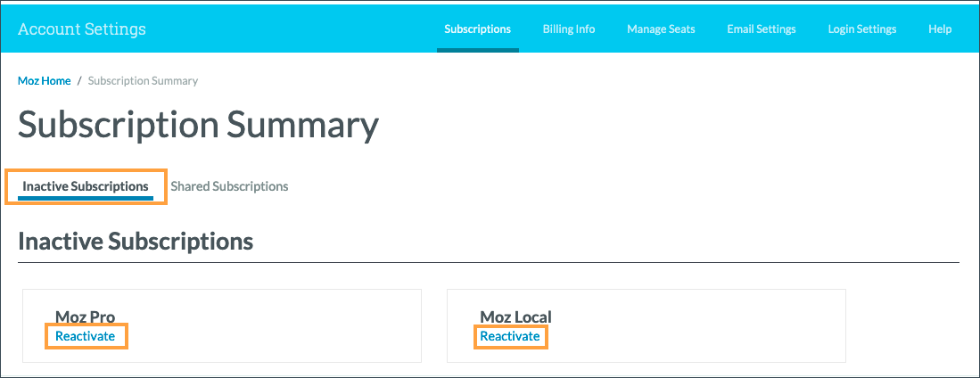The height and width of the screenshot is (378, 980).
Task: Click the Inactive Subscriptions section heading
Action: click(x=136, y=242)
